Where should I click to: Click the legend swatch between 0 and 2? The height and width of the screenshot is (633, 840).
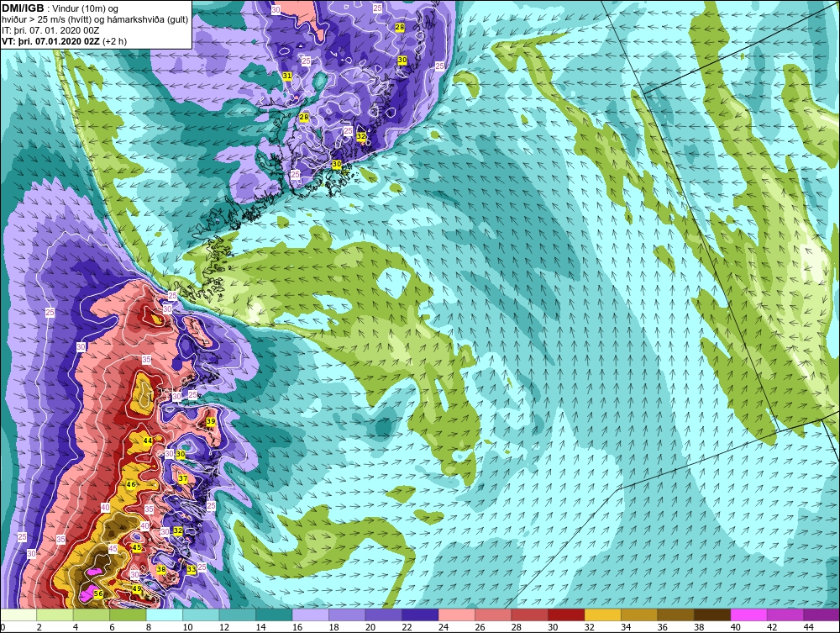pos(18,615)
